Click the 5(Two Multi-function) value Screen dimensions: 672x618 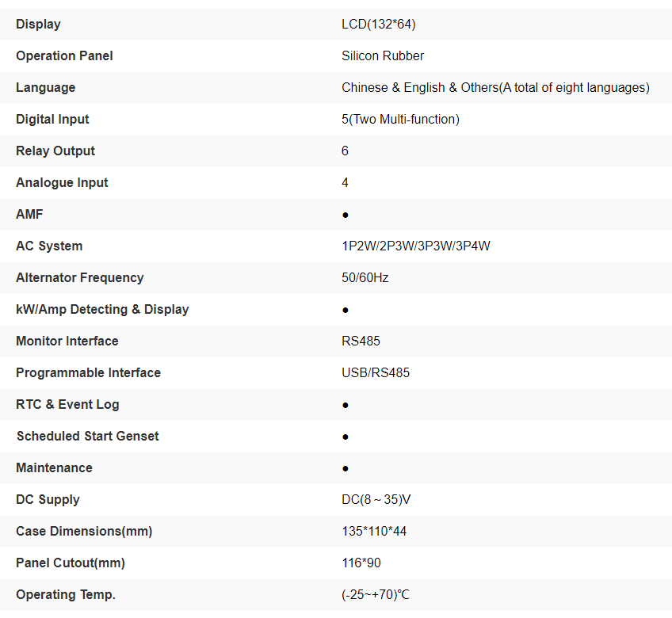click(400, 119)
